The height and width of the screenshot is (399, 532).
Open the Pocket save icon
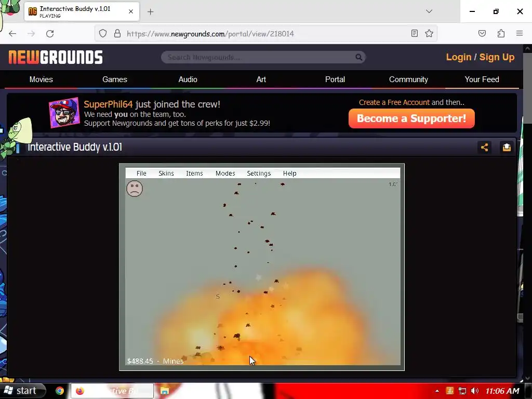[x=482, y=33]
